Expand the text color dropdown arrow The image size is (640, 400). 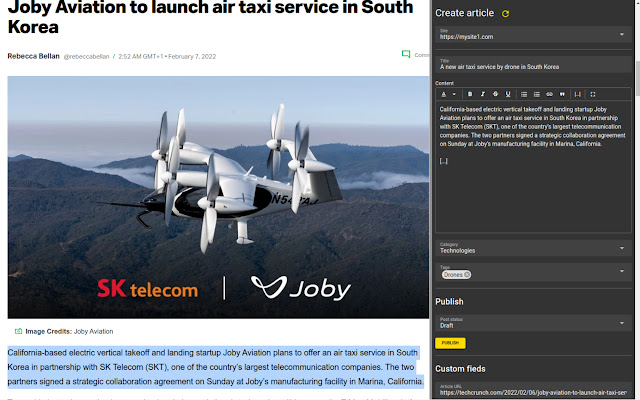pos(454,94)
